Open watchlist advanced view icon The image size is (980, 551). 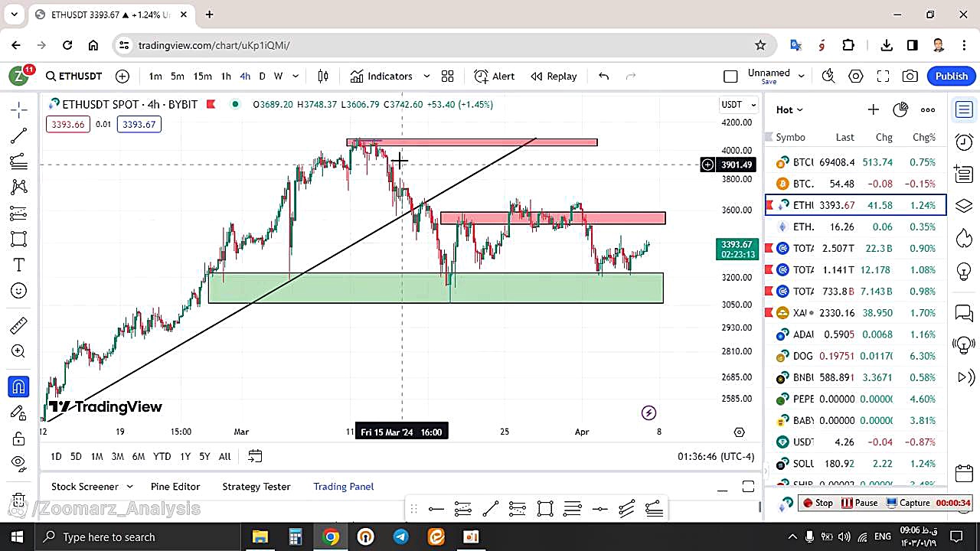[x=900, y=109]
